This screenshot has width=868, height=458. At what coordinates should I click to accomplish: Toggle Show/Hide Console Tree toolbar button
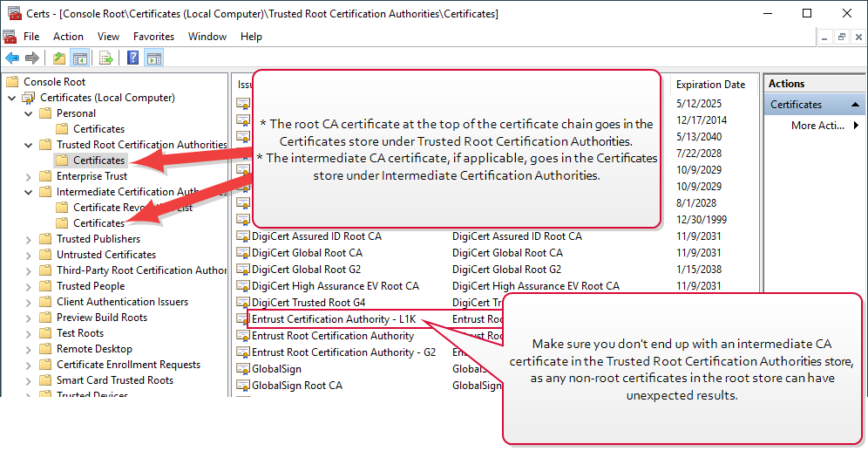click(x=79, y=58)
